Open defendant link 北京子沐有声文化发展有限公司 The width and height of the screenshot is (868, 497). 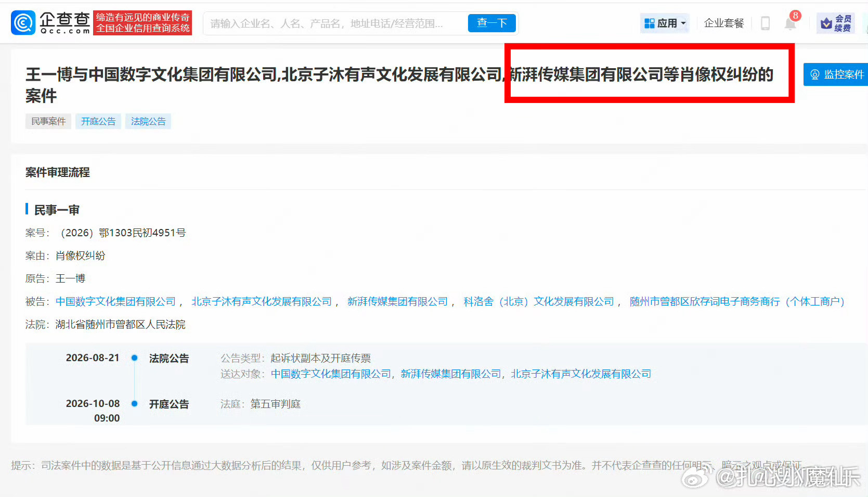pos(262,301)
